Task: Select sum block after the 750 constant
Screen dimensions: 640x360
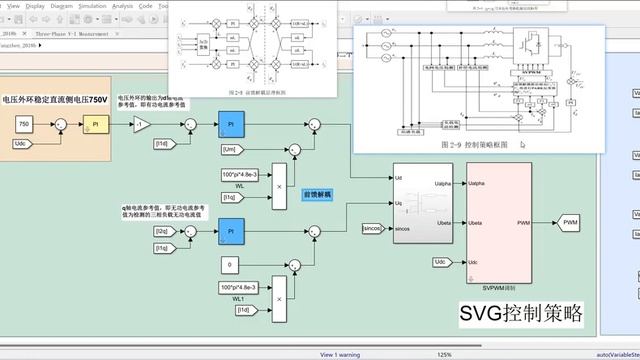Action: pos(61,124)
